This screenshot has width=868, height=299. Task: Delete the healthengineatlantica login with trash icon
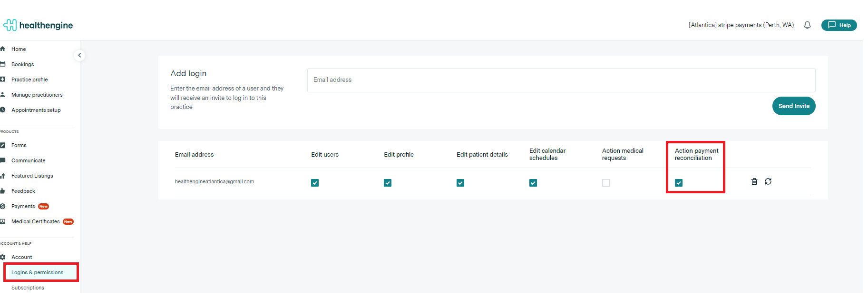coord(754,181)
